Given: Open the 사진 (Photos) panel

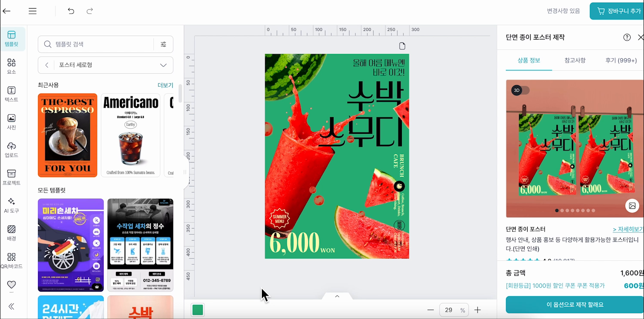Looking at the screenshot, I should (x=12, y=122).
